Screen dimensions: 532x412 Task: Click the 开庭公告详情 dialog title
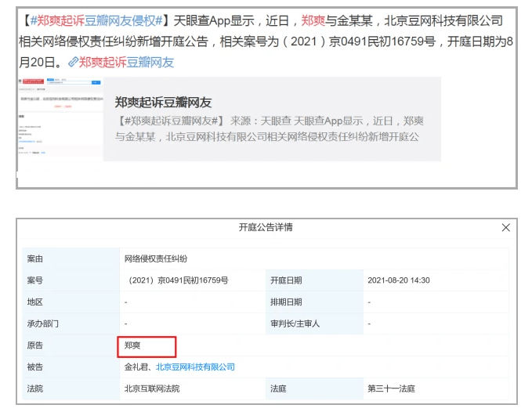pyautogui.click(x=266, y=227)
